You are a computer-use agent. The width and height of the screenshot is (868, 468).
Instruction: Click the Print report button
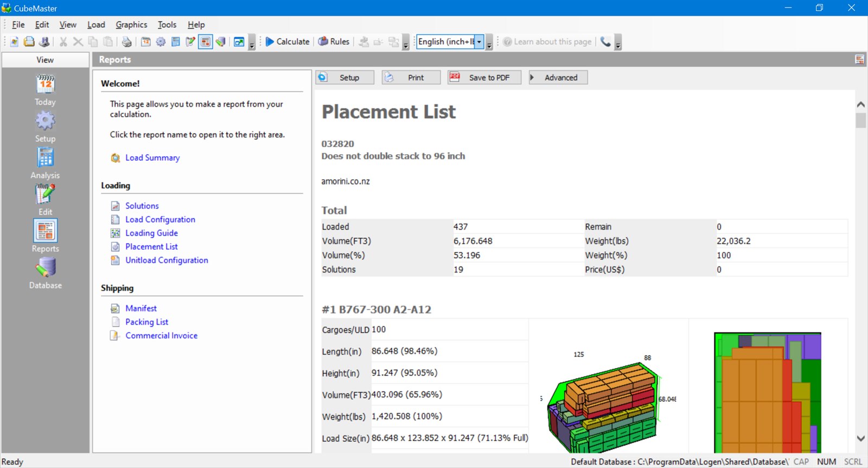pyautogui.click(x=411, y=78)
